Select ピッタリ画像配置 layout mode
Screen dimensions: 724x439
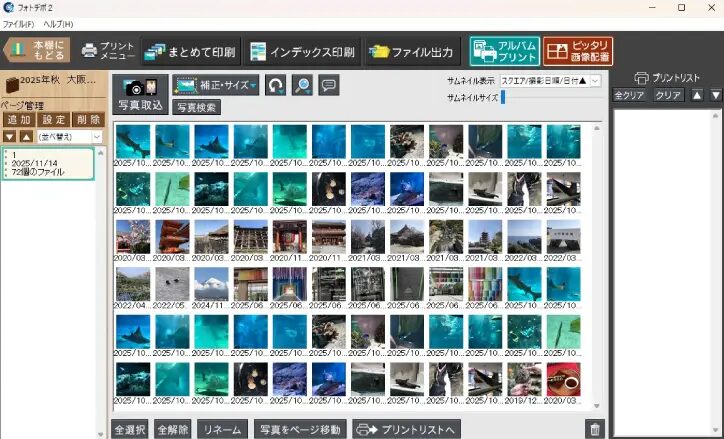(578, 51)
